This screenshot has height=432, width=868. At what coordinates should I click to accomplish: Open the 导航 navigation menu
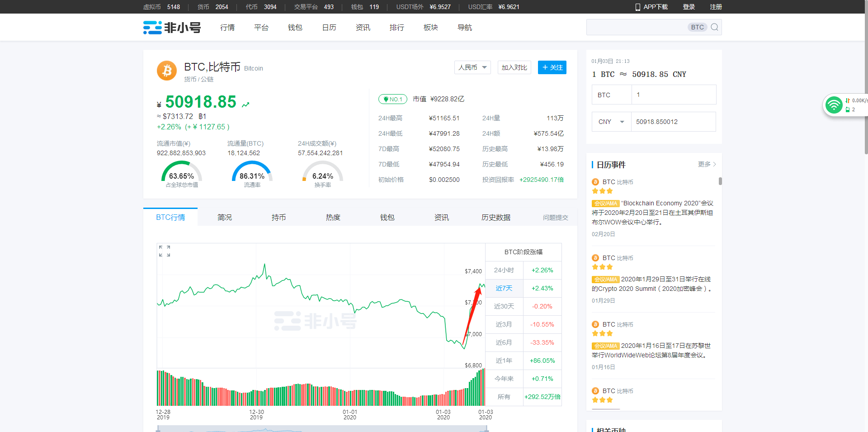point(465,28)
